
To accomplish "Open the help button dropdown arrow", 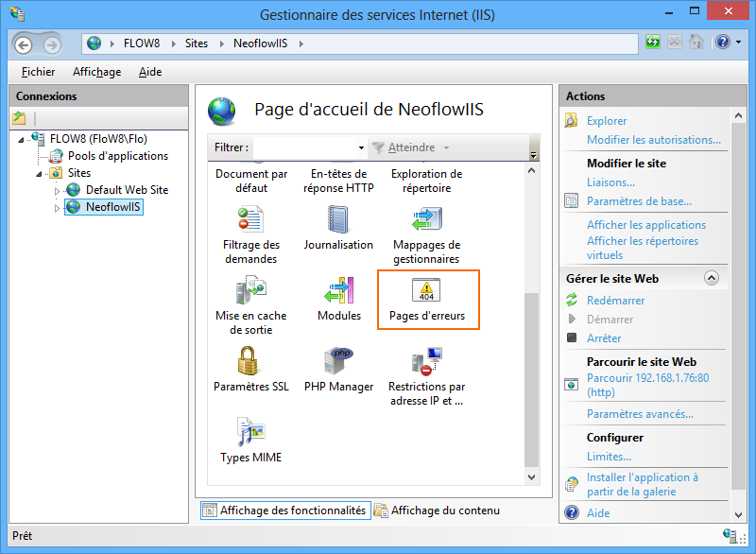I will pos(739,43).
